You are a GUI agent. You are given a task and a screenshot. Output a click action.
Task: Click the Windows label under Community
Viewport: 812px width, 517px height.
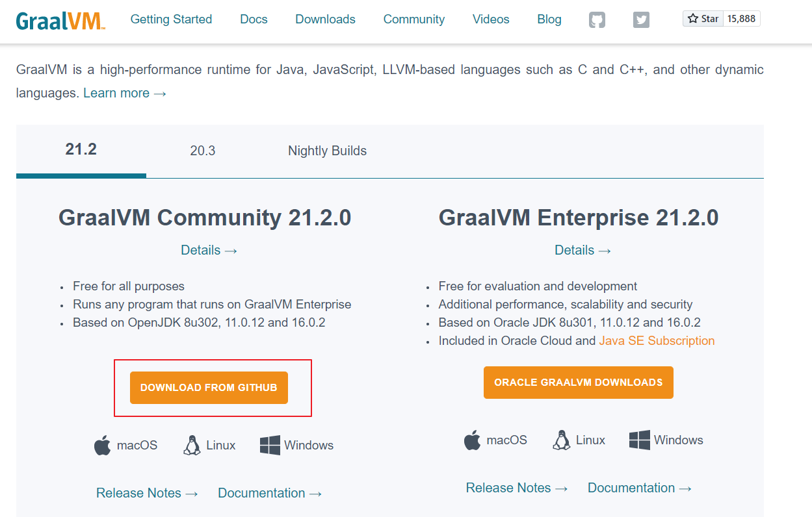(309, 446)
